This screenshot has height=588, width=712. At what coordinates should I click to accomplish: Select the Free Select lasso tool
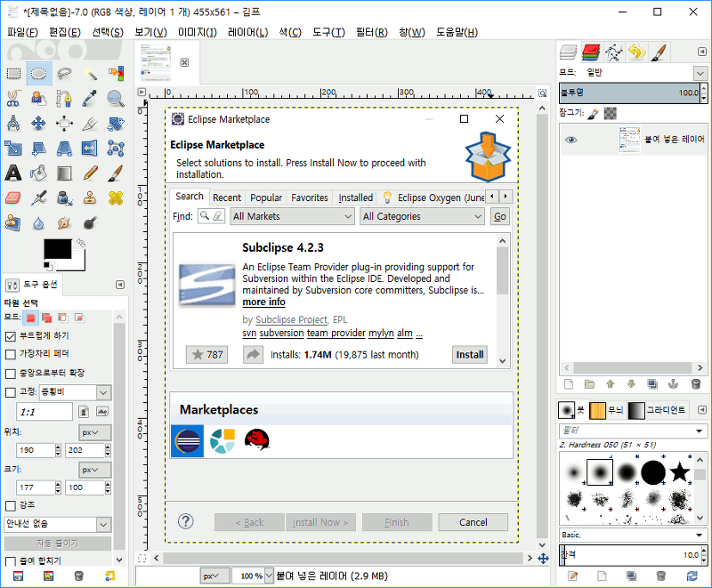pyautogui.click(x=64, y=74)
